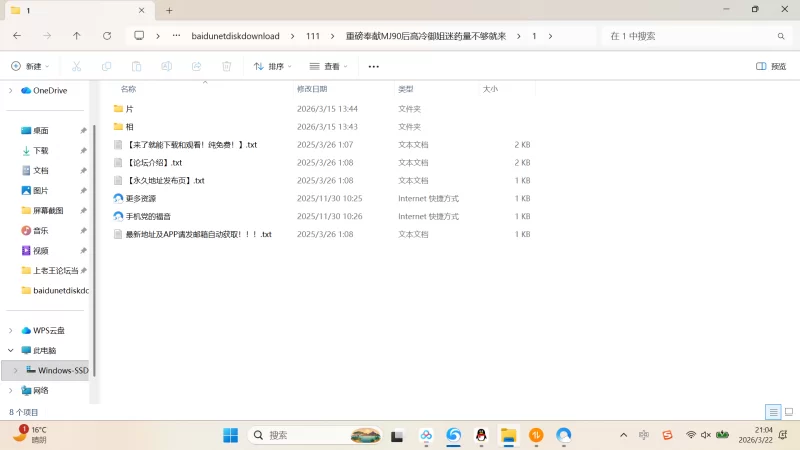Switch to large thumbnails view in status bar

tap(788, 412)
